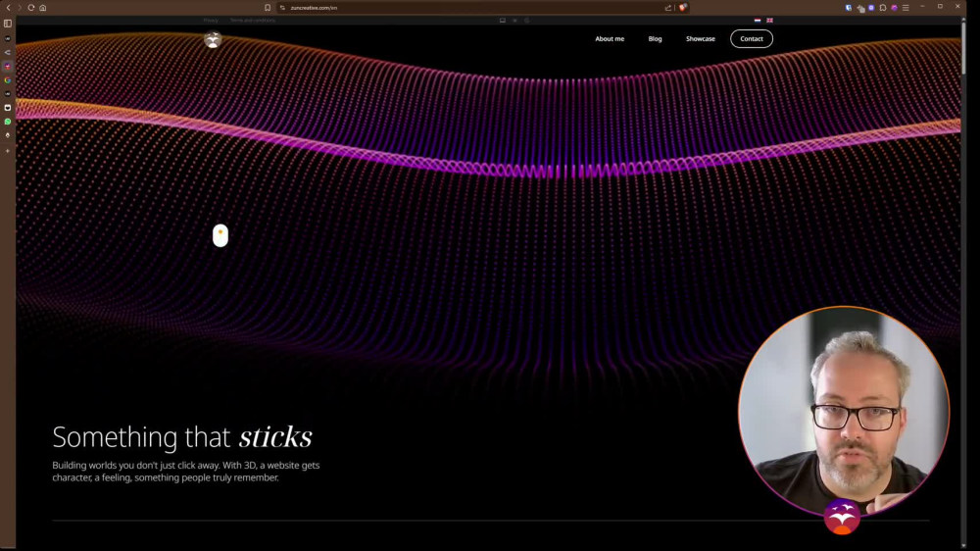Open the Blog page
This screenshot has height=551, width=980.
(x=655, y=39)
